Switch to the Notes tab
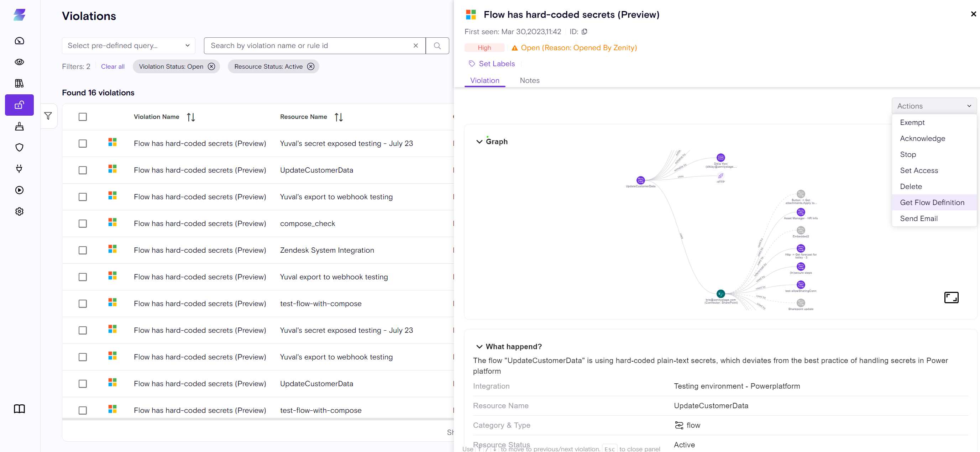The height and width of the screenshot is (452, 980). pos(529,80)
